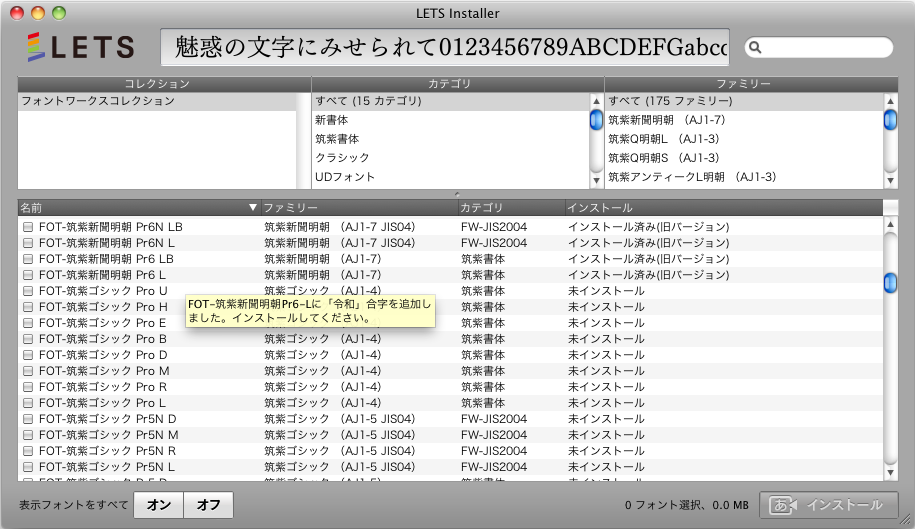Click the scroll up arrow of カテゴリ list

click(596, 101)
